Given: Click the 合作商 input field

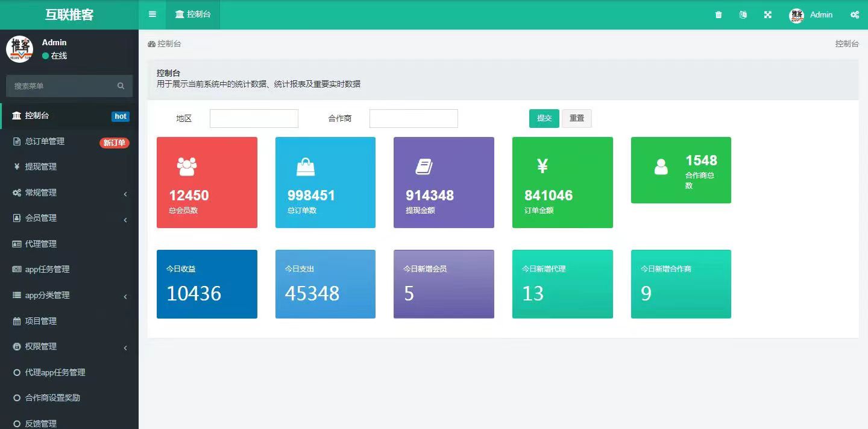Looking at the screenshot, I should [414, 118].
